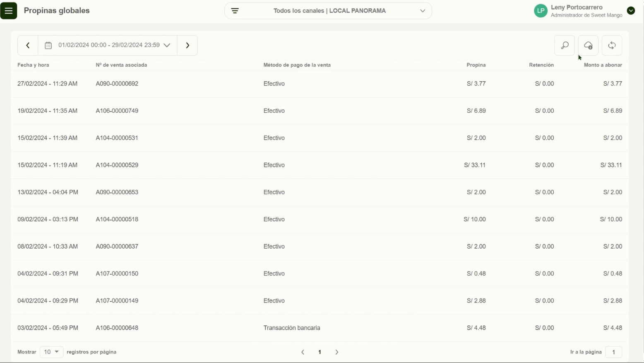Select sale A107-00000149
This screenshot has height=363, width=644.
[117, 301]
